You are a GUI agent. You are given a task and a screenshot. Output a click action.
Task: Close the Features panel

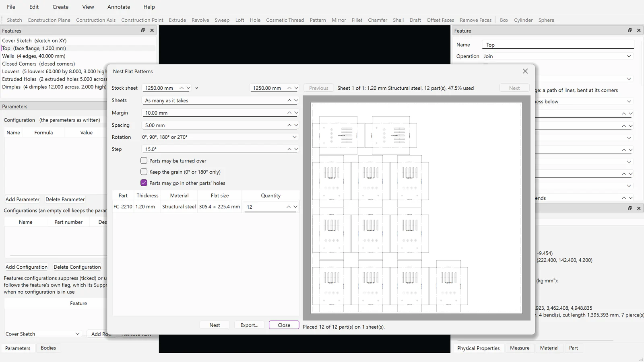click(x=152, y=30)
